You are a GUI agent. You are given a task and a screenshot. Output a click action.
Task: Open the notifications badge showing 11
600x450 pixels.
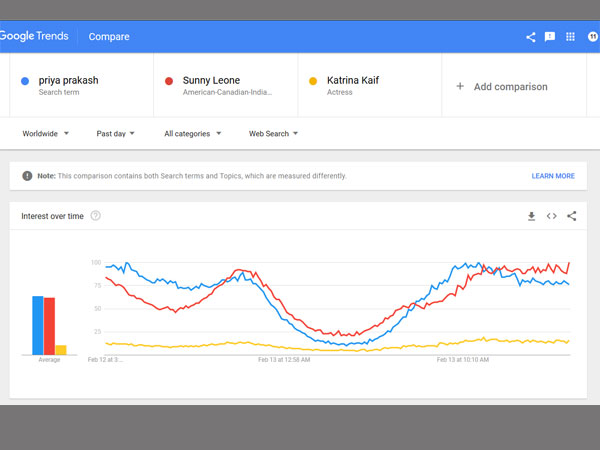592,37
